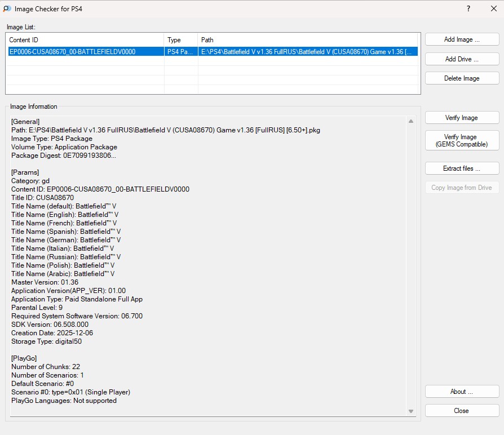
Task: Open the About dialog
Action: tap(462, 392)
